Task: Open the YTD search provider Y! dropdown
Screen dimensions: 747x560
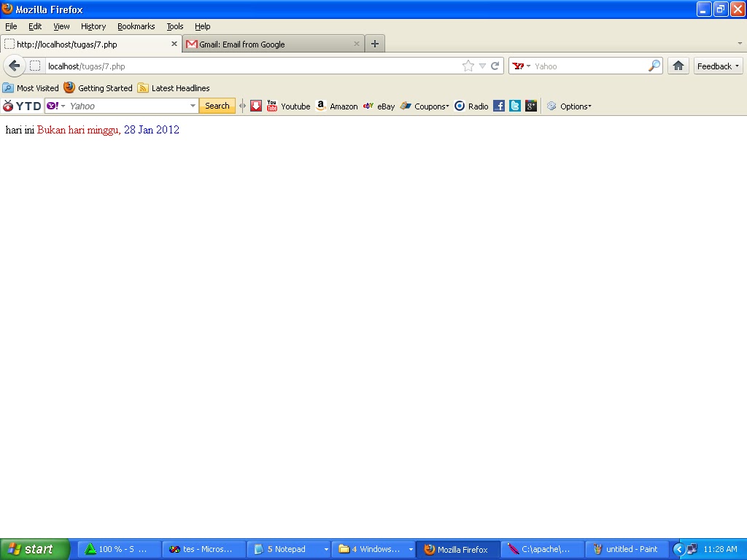Action: coord(55,106)
